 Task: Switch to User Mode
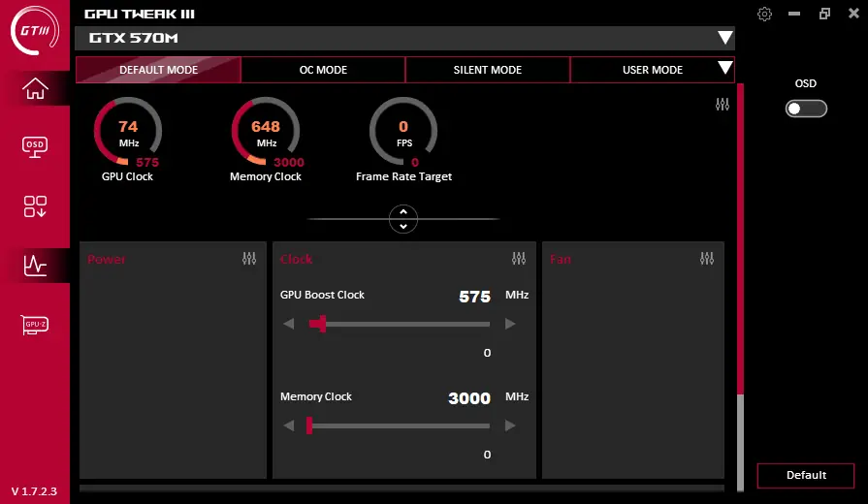pos(653,70)
